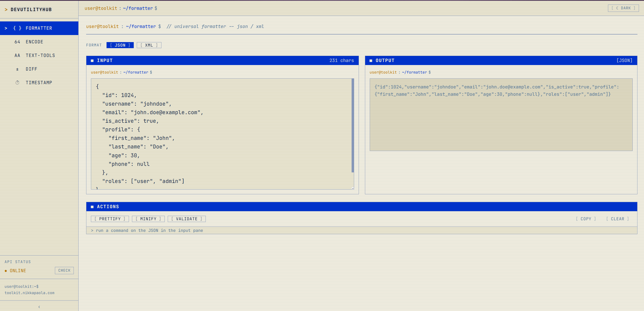The image size is (644, 311).
Task: Select the JSON format option
Action: pos(120,45)
